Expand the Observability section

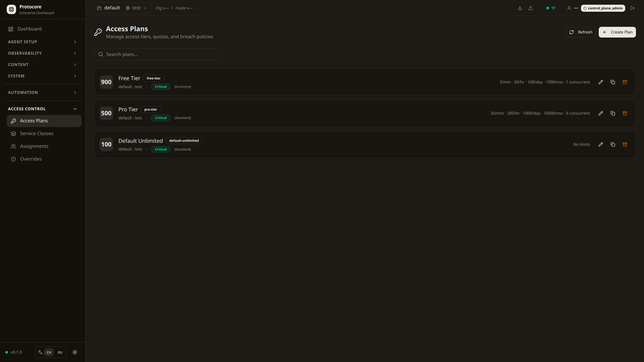(x=42, y=53)
